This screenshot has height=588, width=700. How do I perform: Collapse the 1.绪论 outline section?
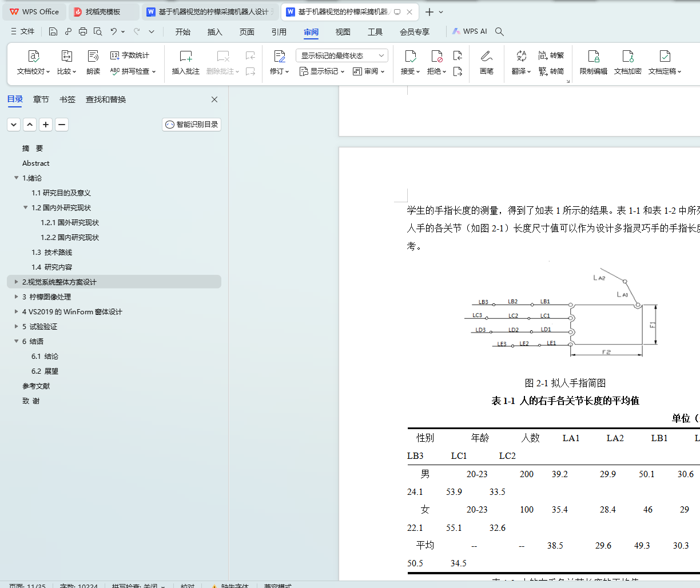point(17,178)
